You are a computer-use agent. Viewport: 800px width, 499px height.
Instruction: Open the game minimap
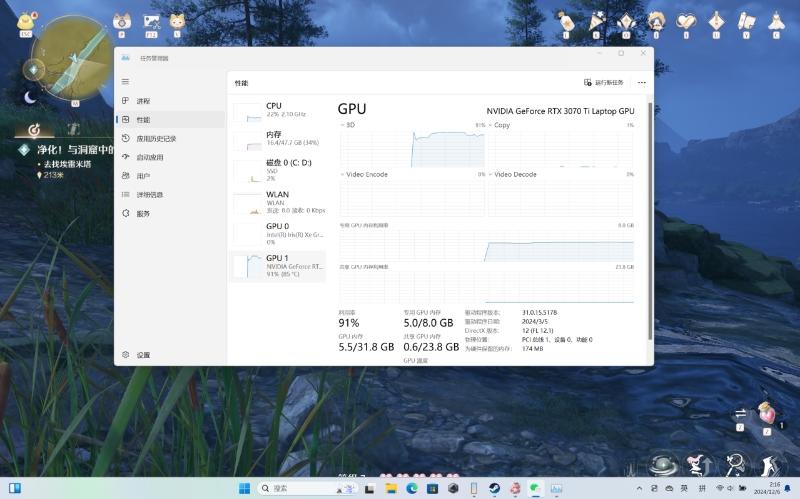coord(72,58)
